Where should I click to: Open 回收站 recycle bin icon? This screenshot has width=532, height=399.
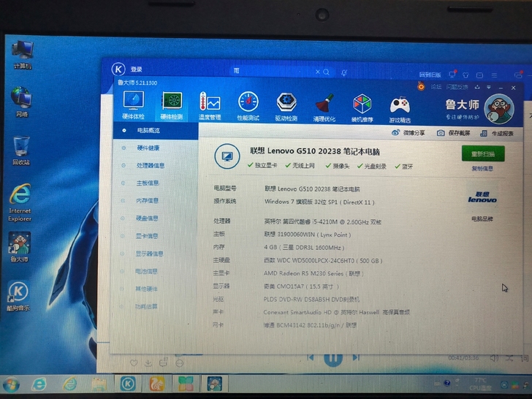pos(21,151)
